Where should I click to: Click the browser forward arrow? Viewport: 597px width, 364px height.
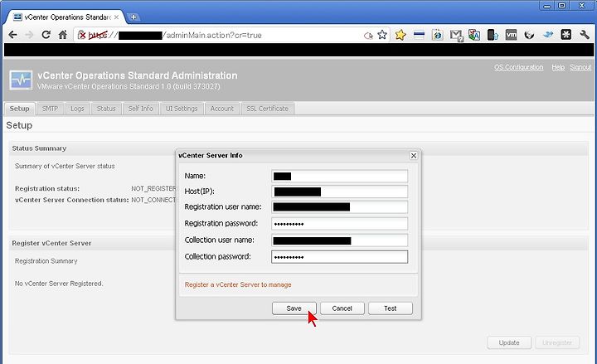[29, 35]
